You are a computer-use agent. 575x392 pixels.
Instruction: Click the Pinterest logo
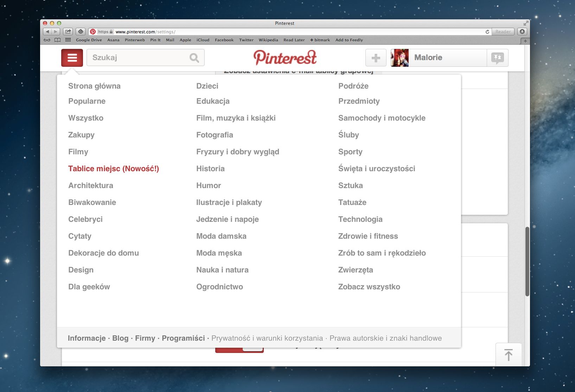pos(285,58)
